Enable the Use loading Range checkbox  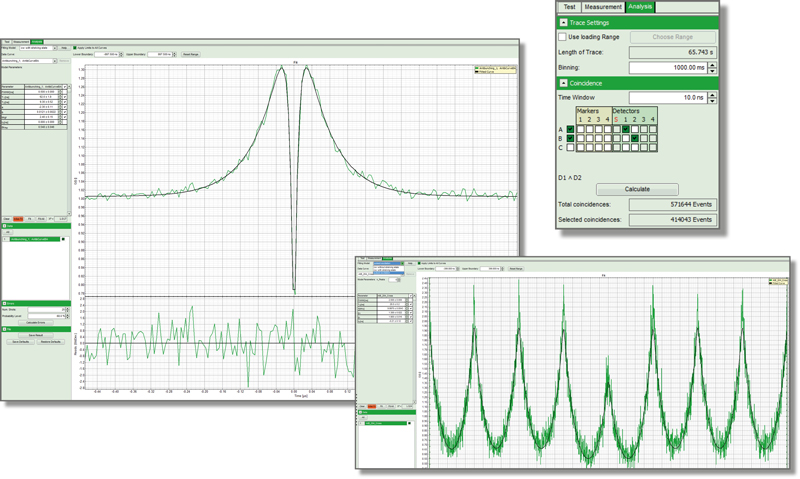tap(562, 37)
